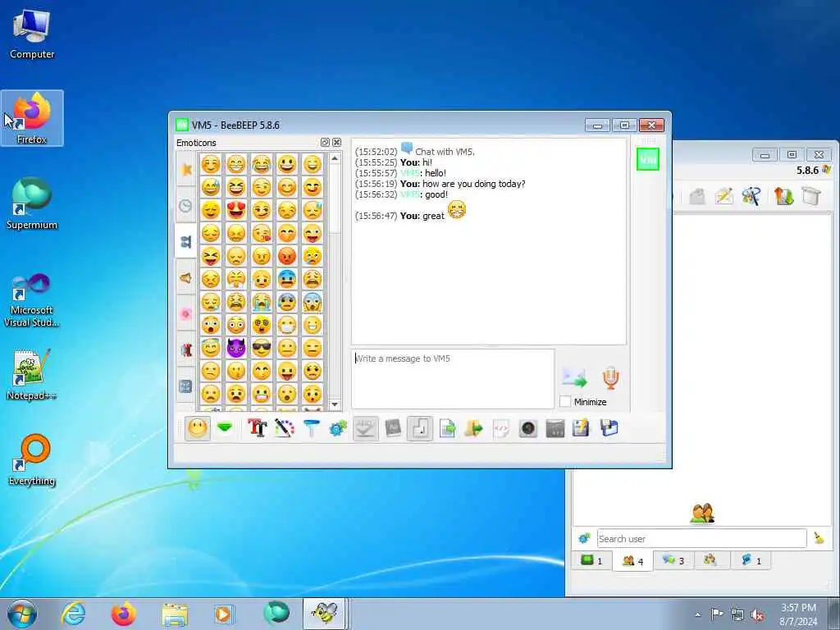Click the white bucket icon in the main window
Screen dimensions: 840x630
click(x=811, y=196)
